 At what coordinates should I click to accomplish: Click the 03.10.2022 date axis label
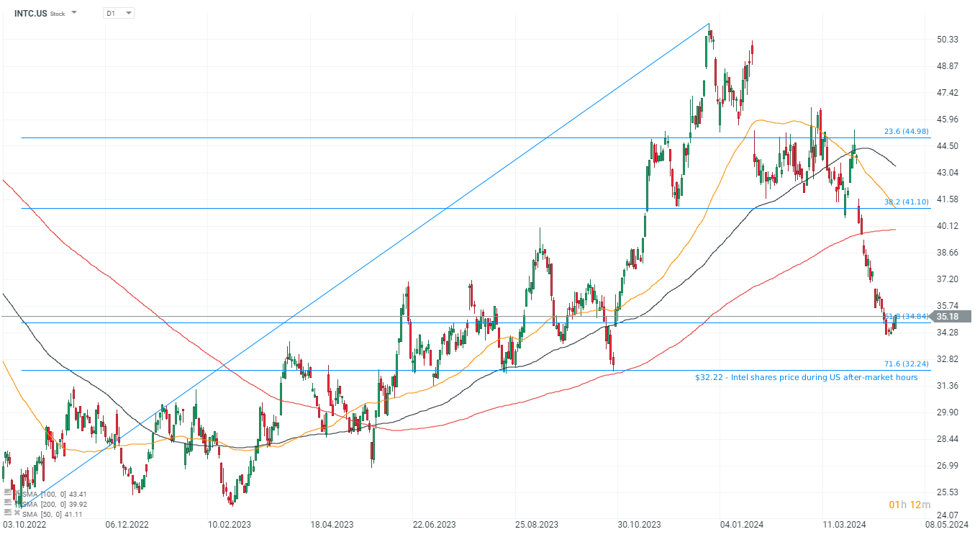click(x=23, y=524)
